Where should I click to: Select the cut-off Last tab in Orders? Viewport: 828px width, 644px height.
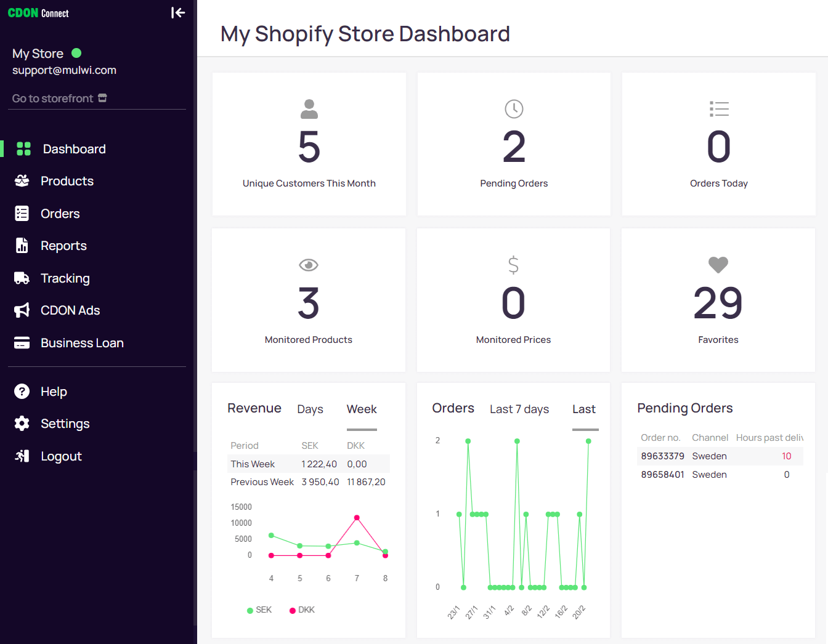[x=584, y=409]
